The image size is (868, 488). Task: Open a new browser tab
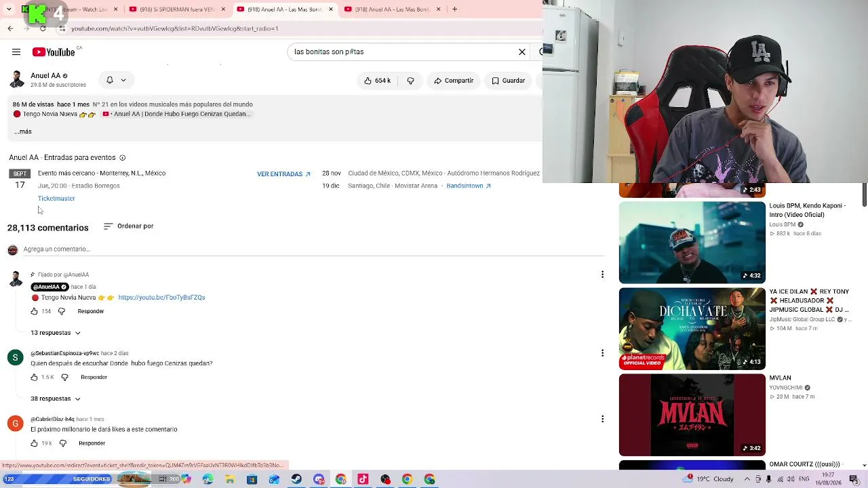pos(454,9)
